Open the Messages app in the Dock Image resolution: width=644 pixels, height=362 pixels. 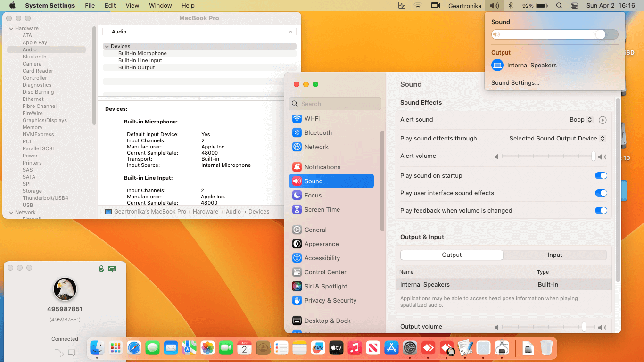(x=152, y=348)
